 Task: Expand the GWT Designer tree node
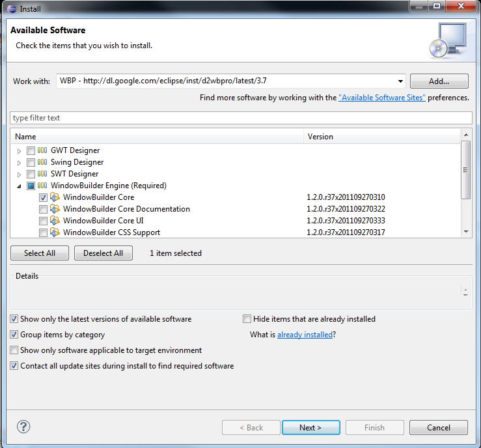(19, 151)
